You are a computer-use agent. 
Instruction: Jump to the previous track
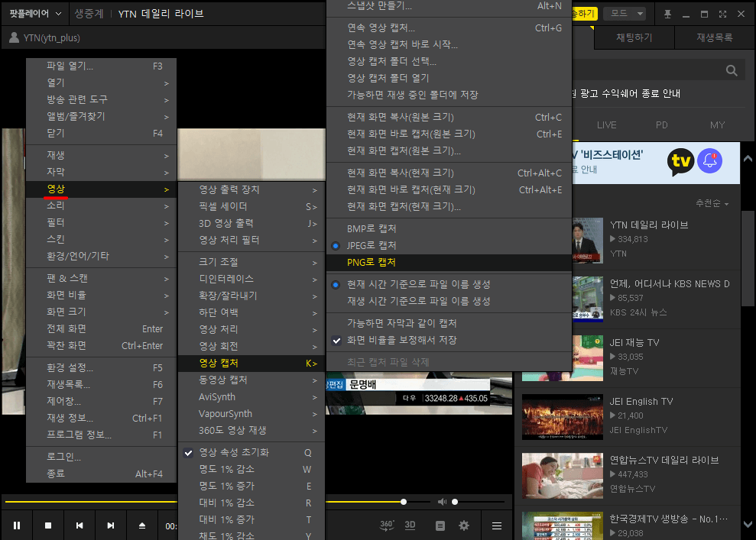point(79,525)
